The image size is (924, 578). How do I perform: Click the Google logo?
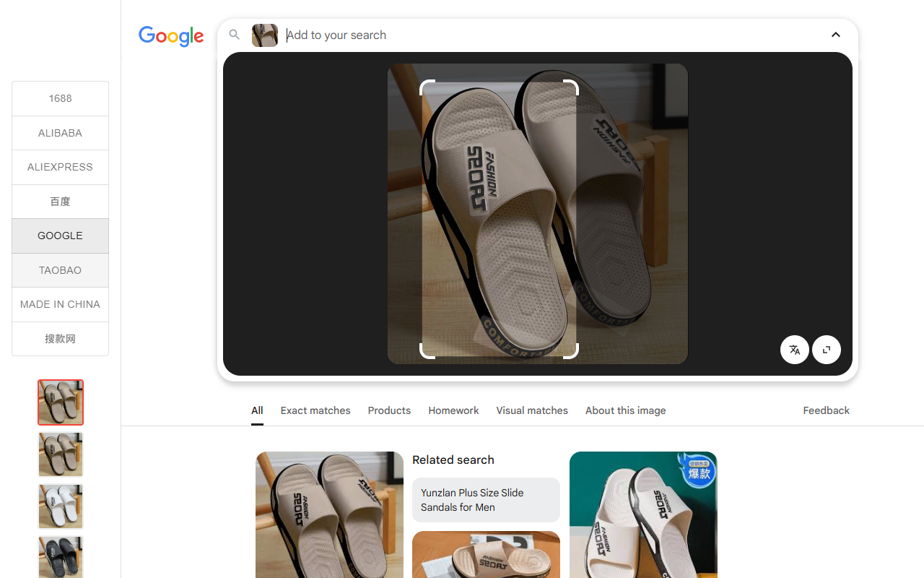[x=171, y=37]
